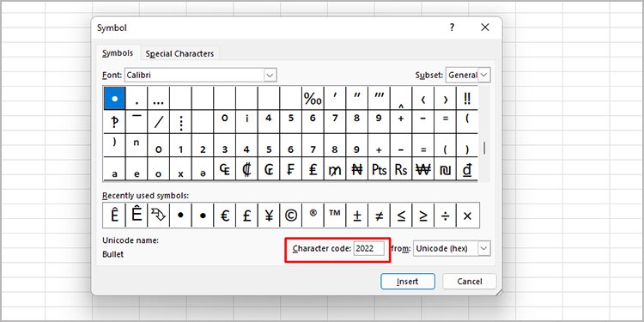Choose the subscript x symbol
The width and height of the screenshot is (644, 322).
(x=180, y=169)
